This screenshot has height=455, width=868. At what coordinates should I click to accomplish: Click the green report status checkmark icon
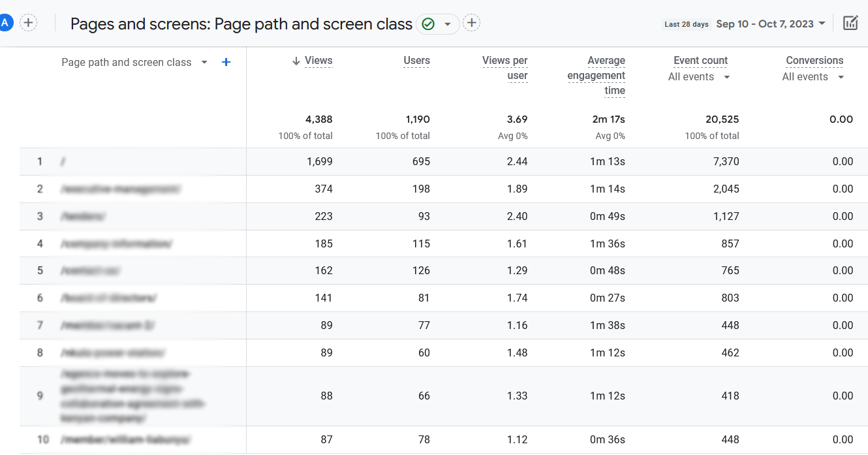428,24
